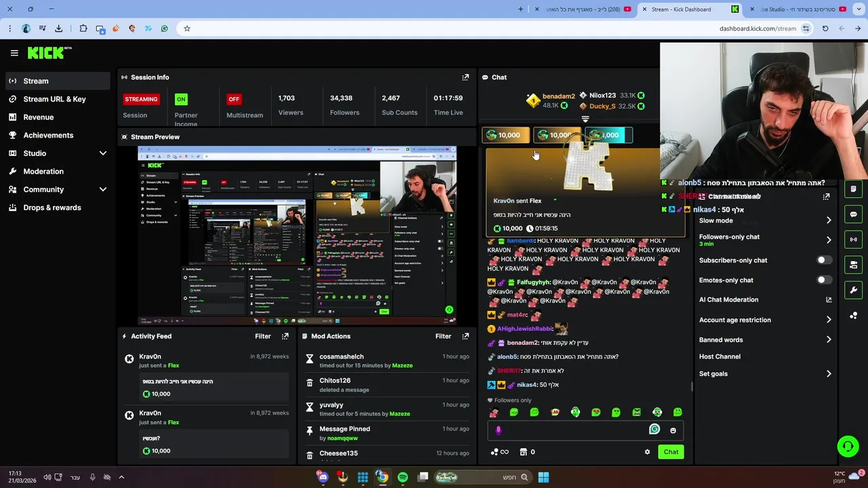
Task: Open Achievements in sidebar
Action: pyautogui.click(x=58, y=135)
